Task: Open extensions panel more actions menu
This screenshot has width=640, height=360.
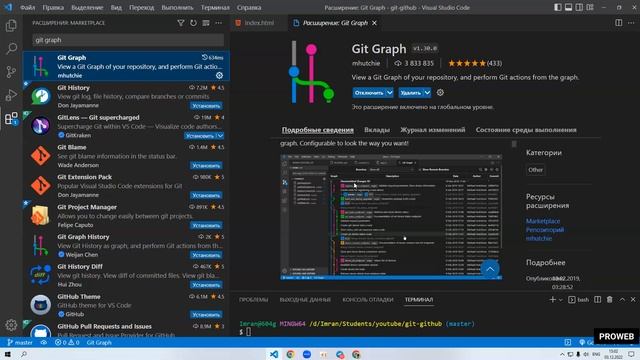Action: coord(218,23)
